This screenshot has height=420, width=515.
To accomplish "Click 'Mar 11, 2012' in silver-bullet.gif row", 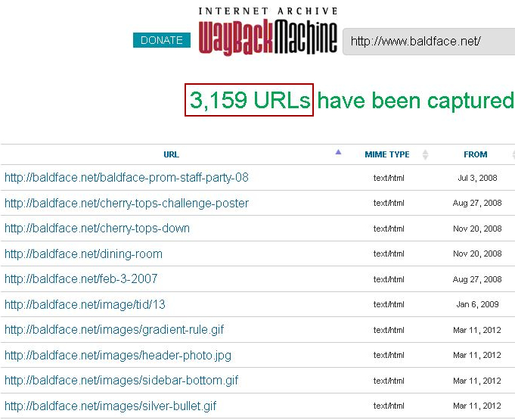I will (x=477, y=406).
